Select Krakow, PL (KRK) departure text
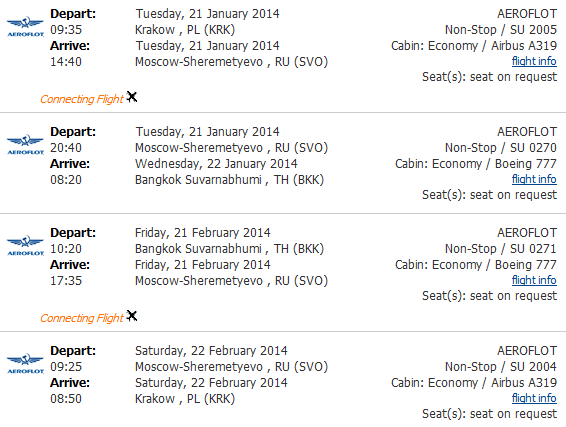Image resolution: width=566 pixels, height=427 pixels. click(185, 30)
